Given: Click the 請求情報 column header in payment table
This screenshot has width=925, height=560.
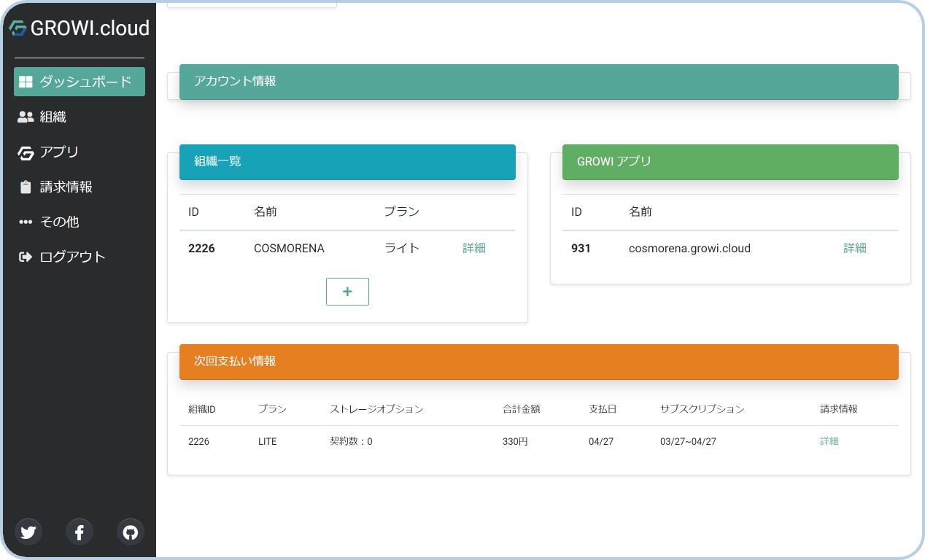Looking at the screenshot, I should click(839, 409).
